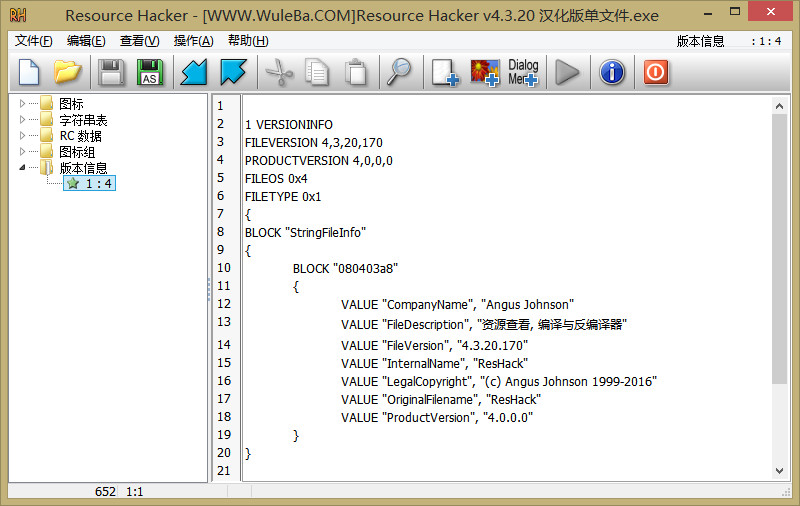The height and width of the screenshot is (506, 800).
Task: Minimize the Resource Hacker window
Action: click(x=708, y=13)
